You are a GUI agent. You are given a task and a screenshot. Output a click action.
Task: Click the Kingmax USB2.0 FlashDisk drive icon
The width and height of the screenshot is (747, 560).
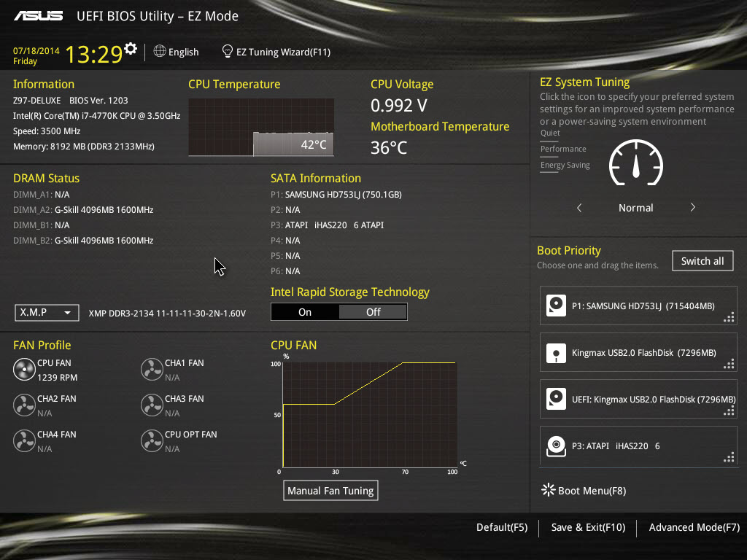[556, 353]
